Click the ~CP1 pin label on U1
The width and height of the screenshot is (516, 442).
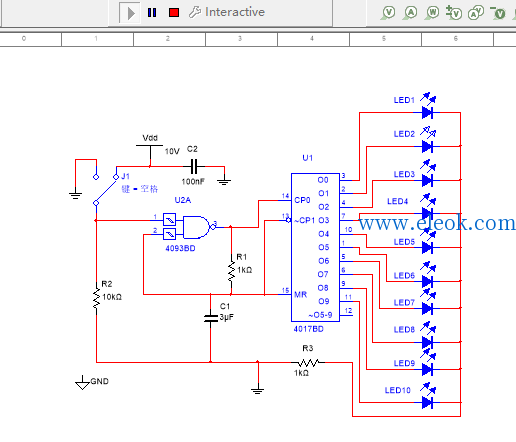[x=305, y=220]
